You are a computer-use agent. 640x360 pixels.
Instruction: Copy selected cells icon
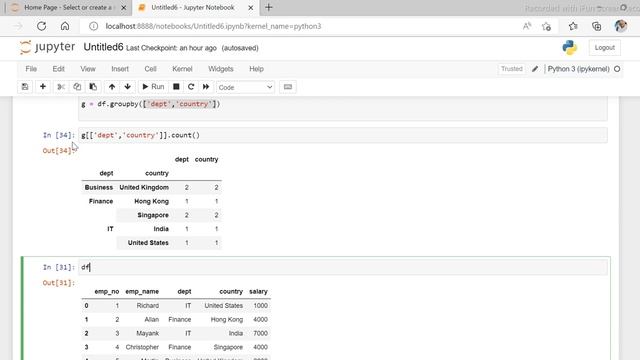(77, 87)
